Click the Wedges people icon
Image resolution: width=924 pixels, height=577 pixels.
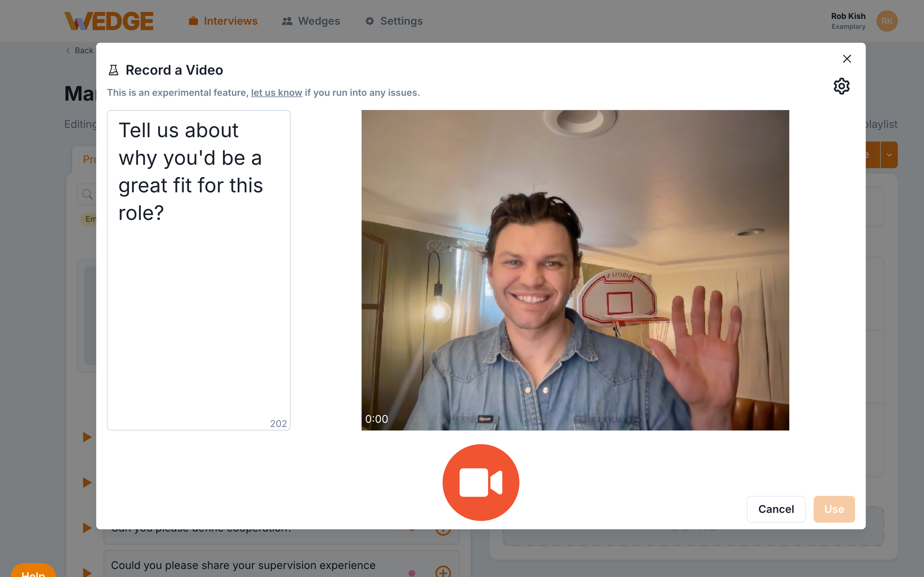pos(287,21)
